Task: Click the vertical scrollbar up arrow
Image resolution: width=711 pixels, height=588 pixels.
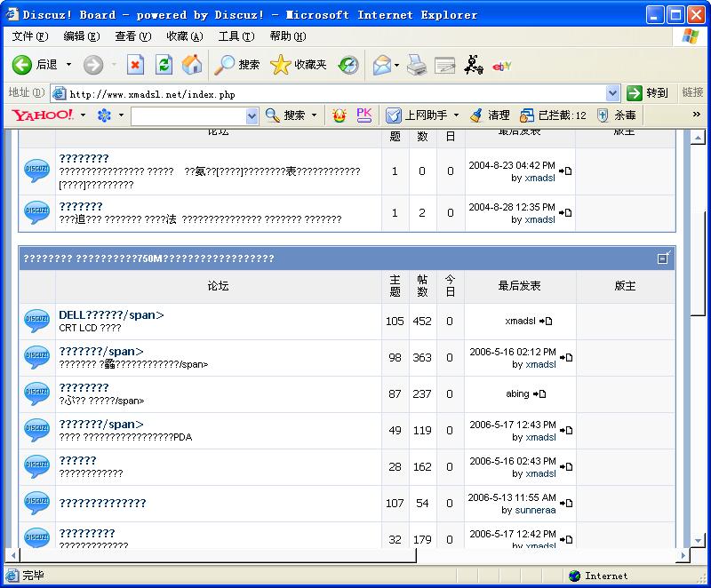Action: point(698,137)
